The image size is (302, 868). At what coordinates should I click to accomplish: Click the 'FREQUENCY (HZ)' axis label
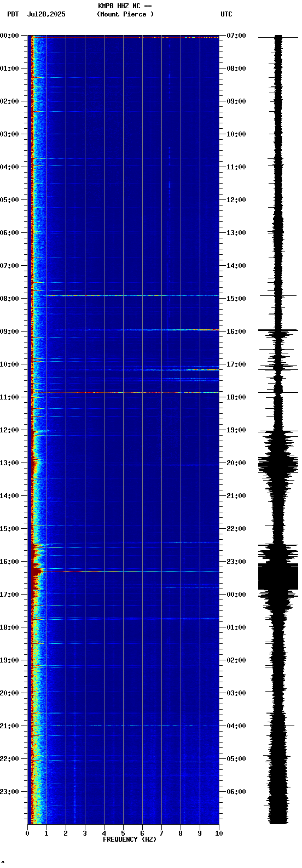point(130,840)
